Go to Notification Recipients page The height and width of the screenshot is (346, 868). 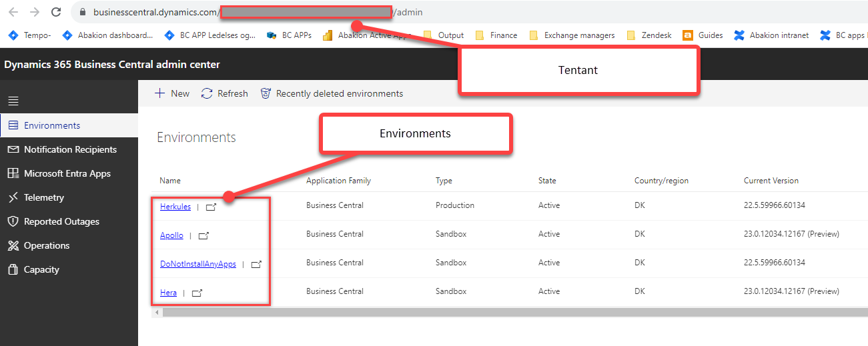pyautogui.click(x=69, y=149)
